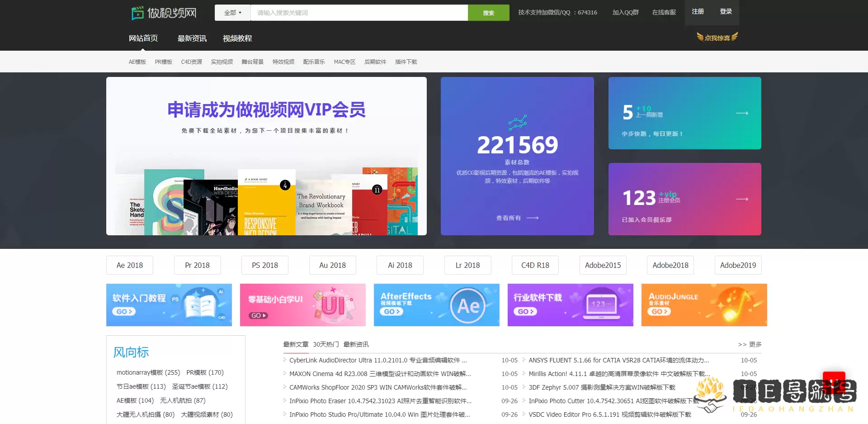The width and height of the screenshot is (868, 424).
Task: Select the PR模板 (170) tag in 风向标
Action: coord(204,372)
